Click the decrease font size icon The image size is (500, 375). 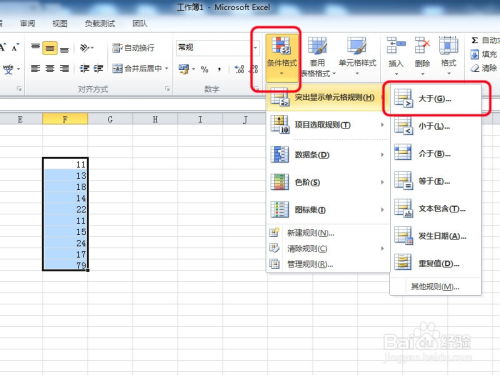coord(15,48)
